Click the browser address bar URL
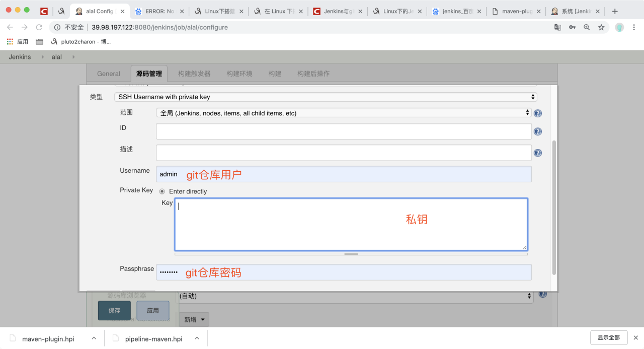 pyautogui.click(x=159, y=27)
